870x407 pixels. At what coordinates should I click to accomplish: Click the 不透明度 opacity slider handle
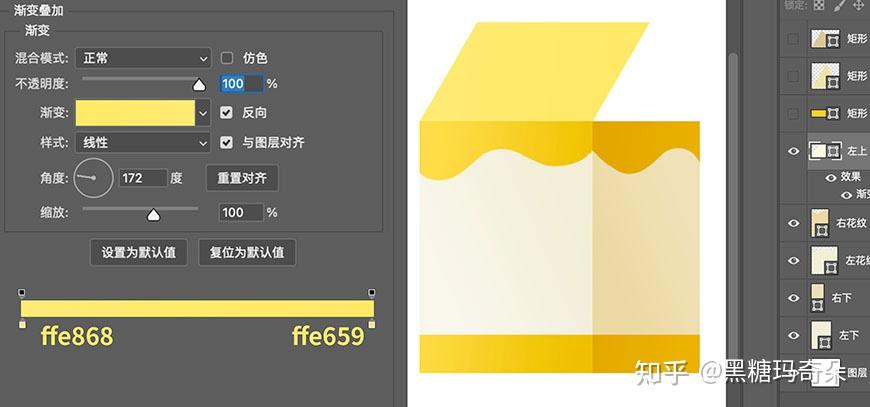pos(199,85)
